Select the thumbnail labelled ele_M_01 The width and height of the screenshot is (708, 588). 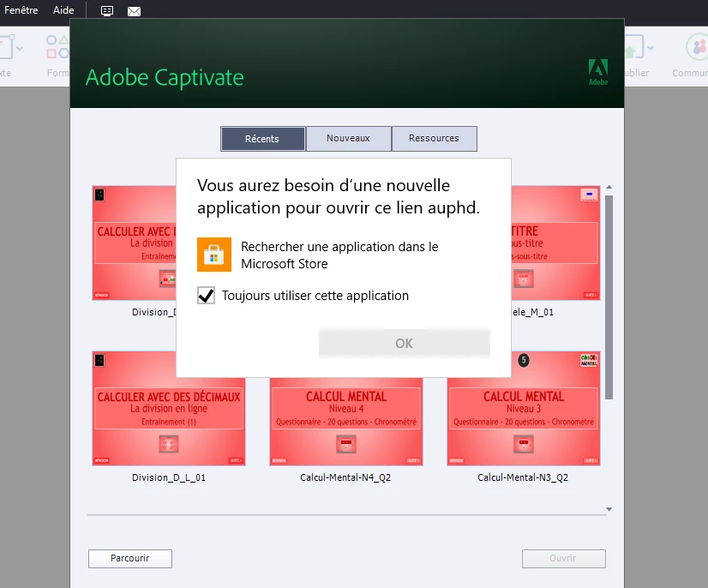pyautogui.click(x=555, y=243)
